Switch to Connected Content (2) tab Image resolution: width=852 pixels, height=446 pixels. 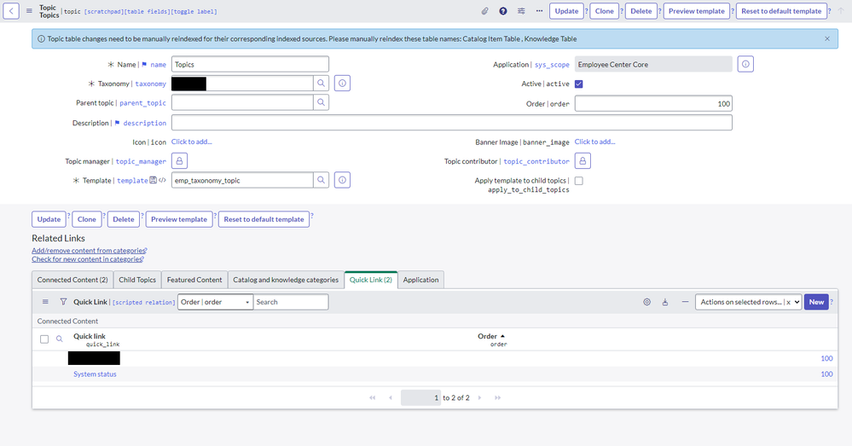pos(72,280)
